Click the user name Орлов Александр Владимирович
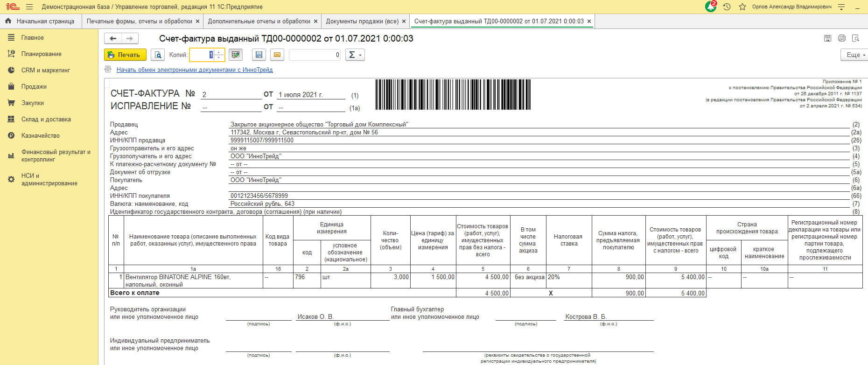 pyautogui.click(x=792, y=7)
